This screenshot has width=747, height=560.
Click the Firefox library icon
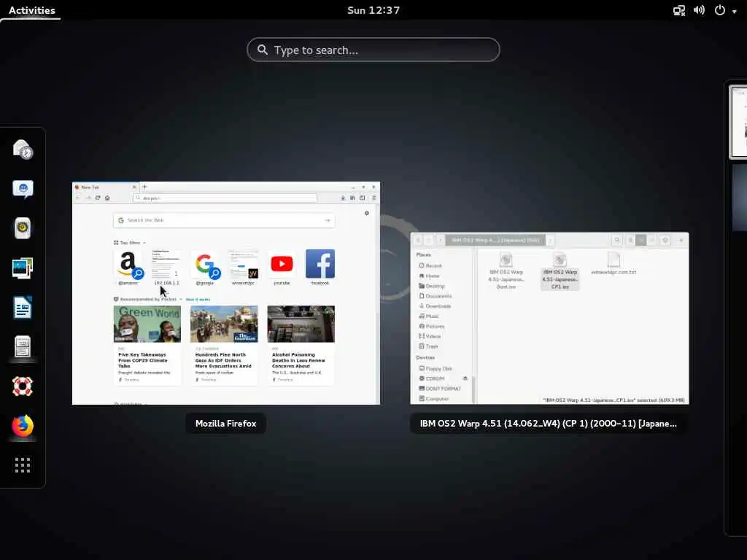[x=352, y=198]
